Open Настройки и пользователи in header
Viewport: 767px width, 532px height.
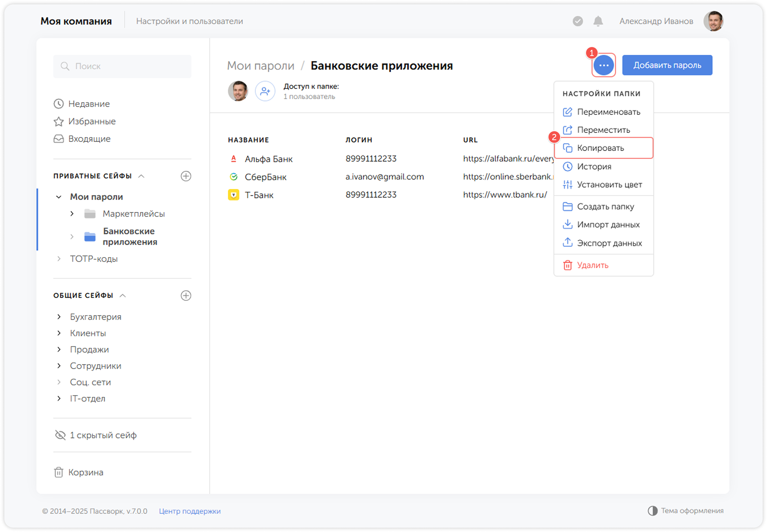pos(189,21)
